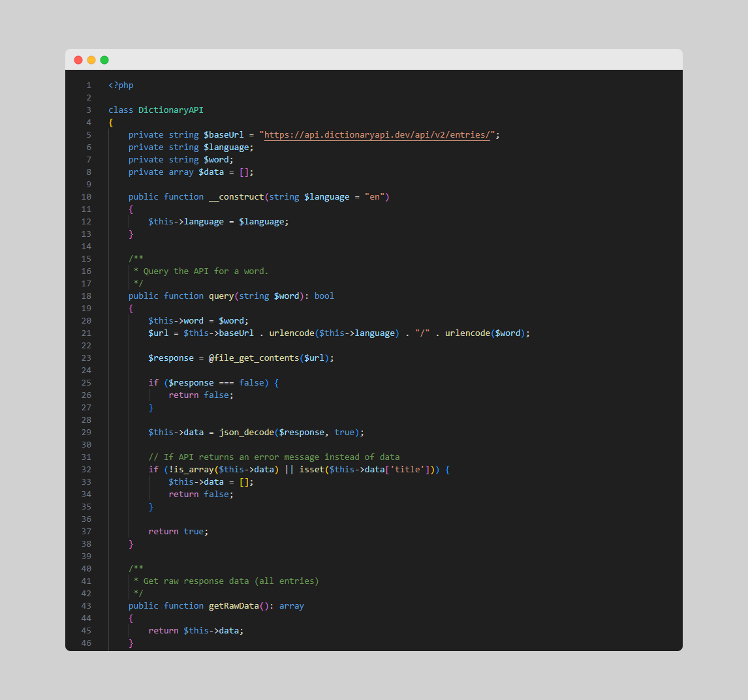This screenshot has width=748, height=700.
Task: Click the 'title' array key string
Action: 407,470
